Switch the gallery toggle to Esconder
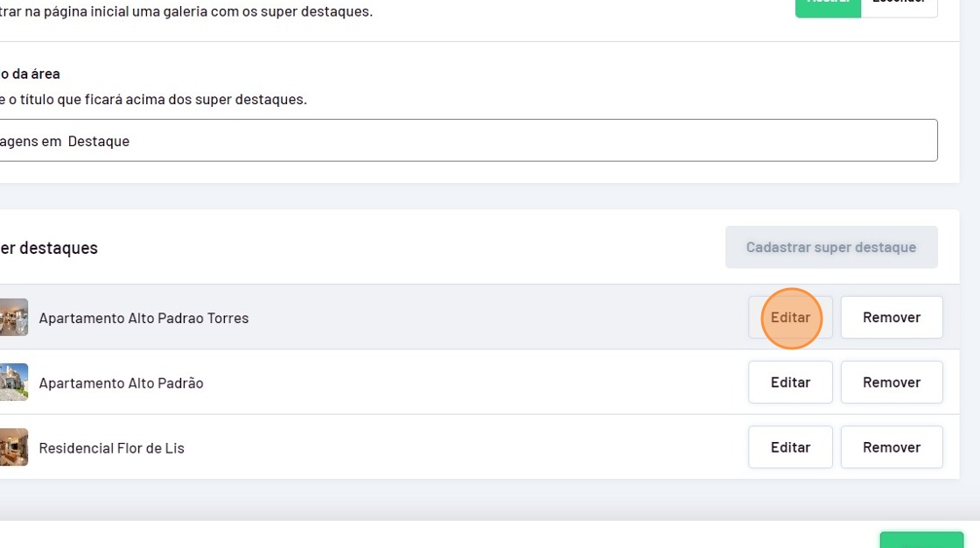Screen dimensions: 980x548 click(x=899, y=5)
